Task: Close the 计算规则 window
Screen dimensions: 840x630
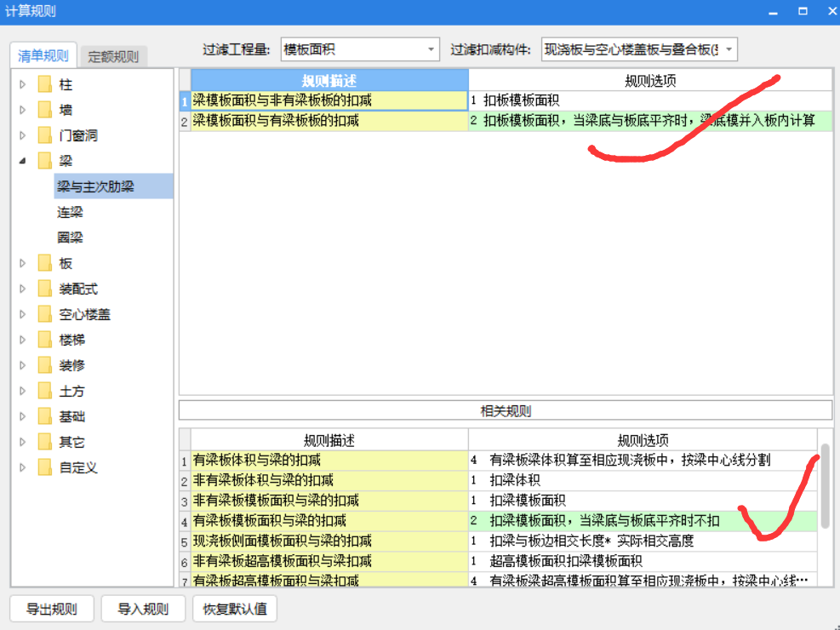Action: pos(832,11)
